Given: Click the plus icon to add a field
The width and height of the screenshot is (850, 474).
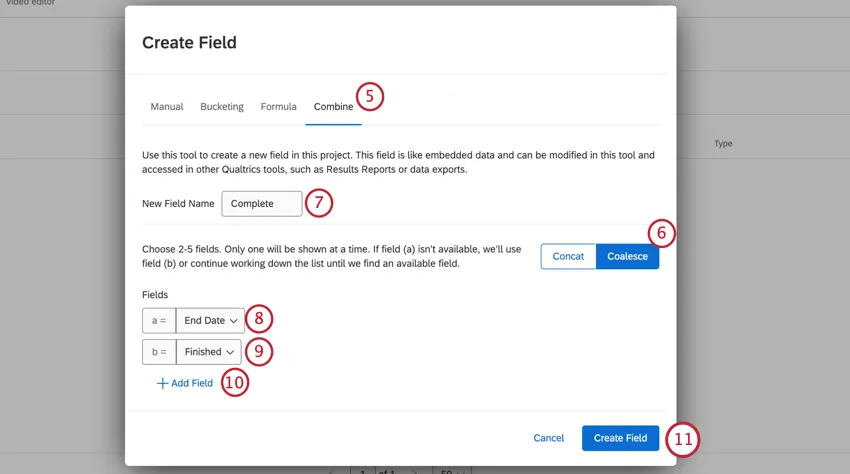Looking at the screenshot, I should click(x=162, y=383).
